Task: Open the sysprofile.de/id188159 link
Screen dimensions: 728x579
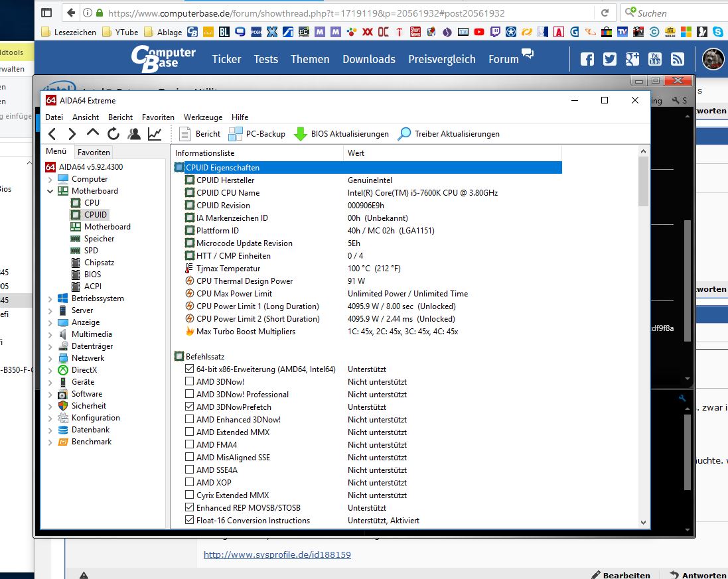Action: [x=277, y=554]
